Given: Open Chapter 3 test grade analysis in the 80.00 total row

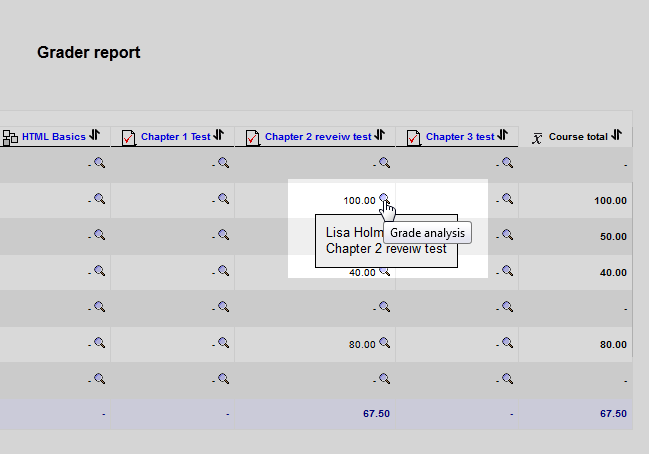Looking at the screenshot, I should click(508, 343).
